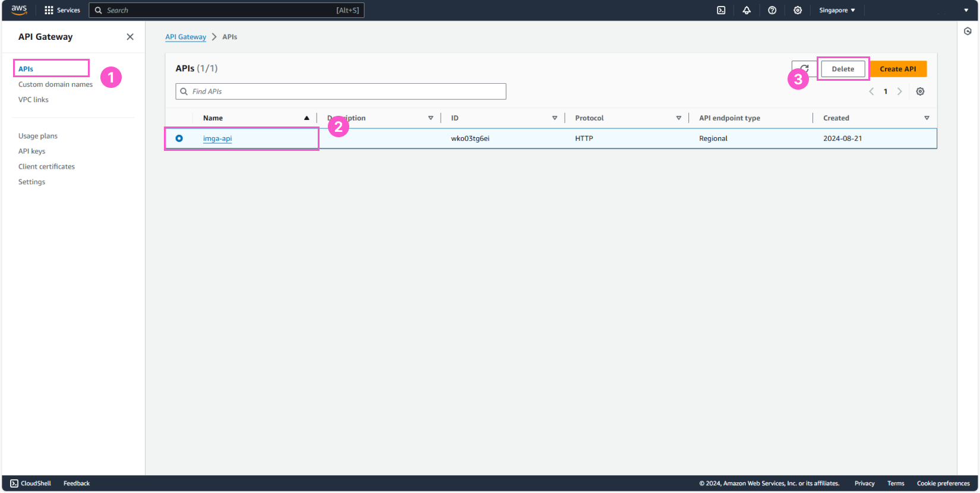
Task: Launch CloudShell from top bar icon
Action: [x=721, y=10]
